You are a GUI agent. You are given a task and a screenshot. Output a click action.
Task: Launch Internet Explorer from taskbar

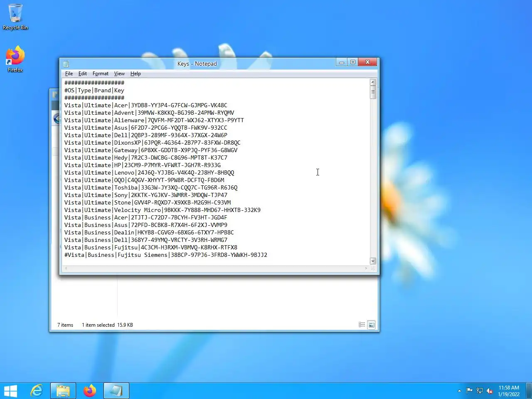coord(37,391)
